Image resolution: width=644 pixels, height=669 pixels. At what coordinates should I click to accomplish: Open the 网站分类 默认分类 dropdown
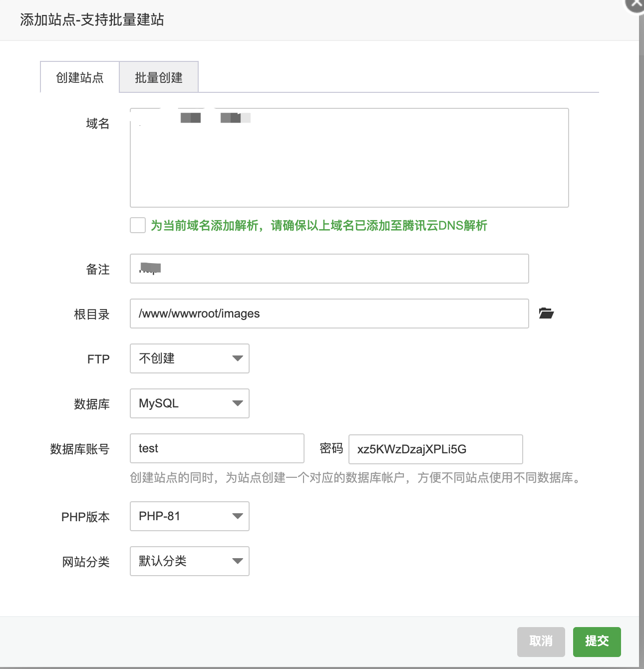190,561
